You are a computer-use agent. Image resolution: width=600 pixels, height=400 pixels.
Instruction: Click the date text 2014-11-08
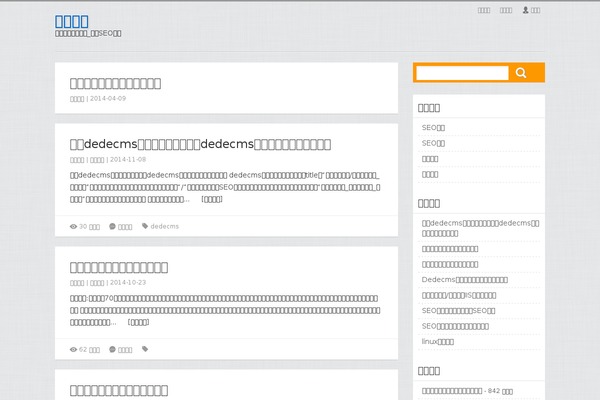[x=128, y=159]
